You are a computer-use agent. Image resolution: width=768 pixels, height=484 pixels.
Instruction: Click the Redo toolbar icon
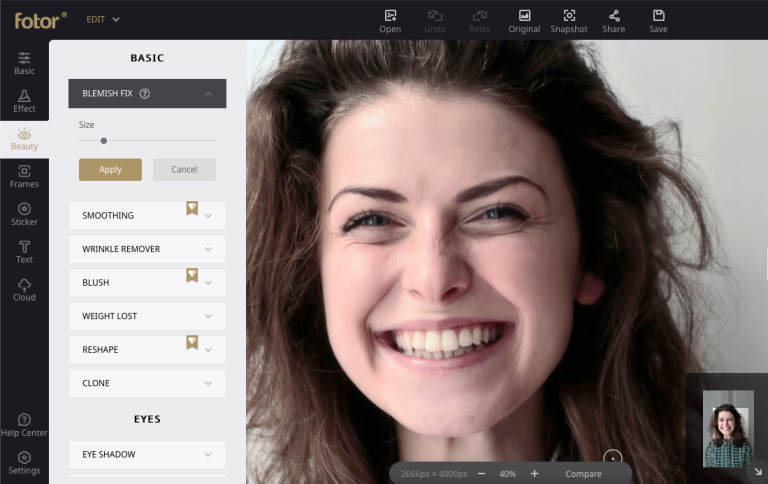point(479,22)
